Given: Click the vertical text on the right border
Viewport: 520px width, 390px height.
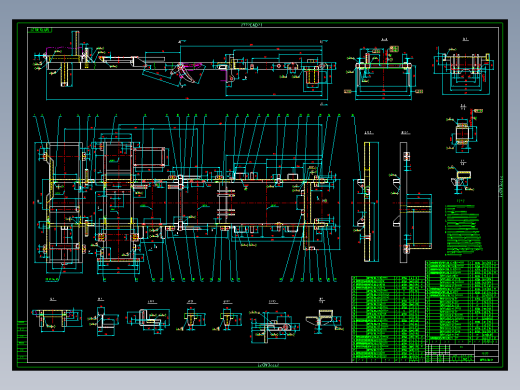Looking at the screenshot, I should (501, 187).
